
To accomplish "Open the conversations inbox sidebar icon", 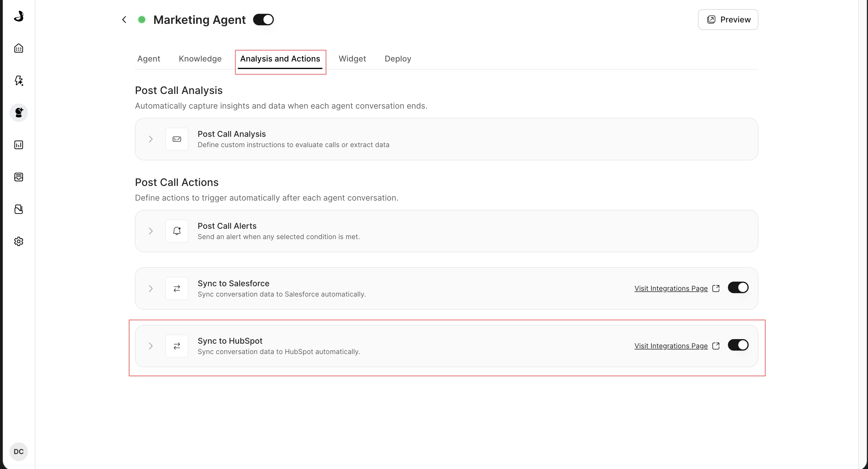I will (19, 177).
